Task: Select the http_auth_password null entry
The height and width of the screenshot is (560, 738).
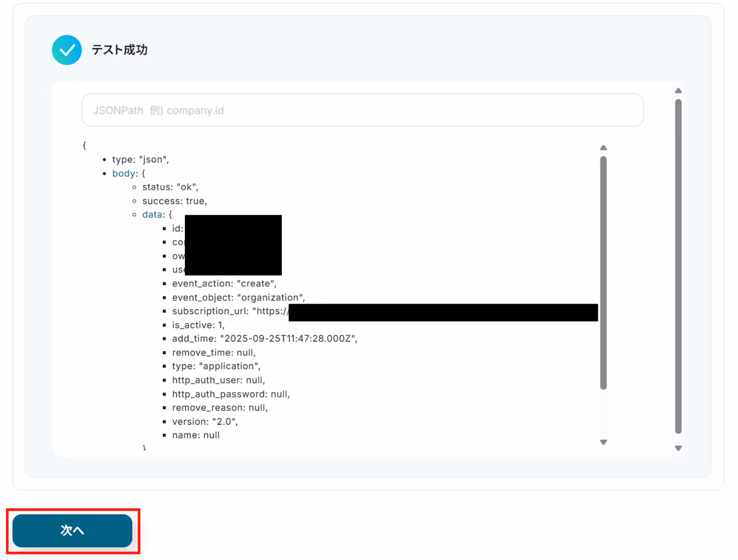Action: pyautogui.click(x=231, y=394)
